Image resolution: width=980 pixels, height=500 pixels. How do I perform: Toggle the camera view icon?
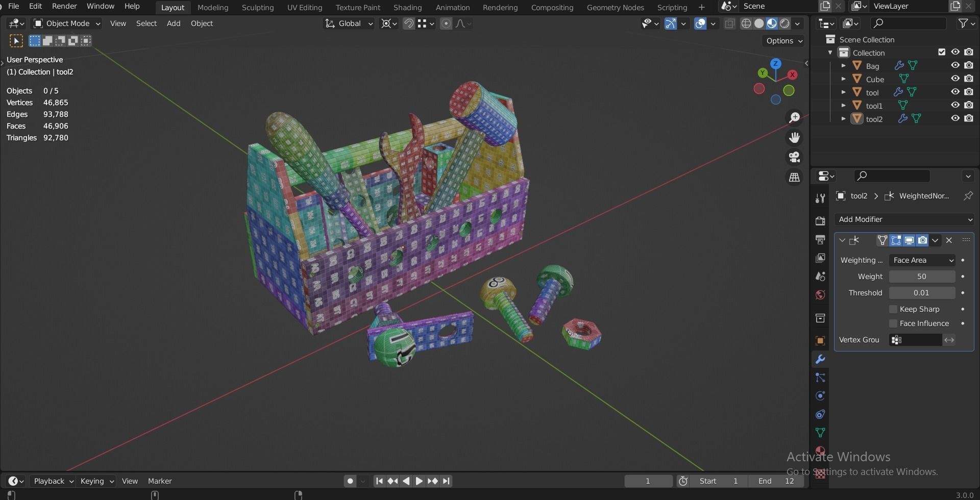coord(794,157)
